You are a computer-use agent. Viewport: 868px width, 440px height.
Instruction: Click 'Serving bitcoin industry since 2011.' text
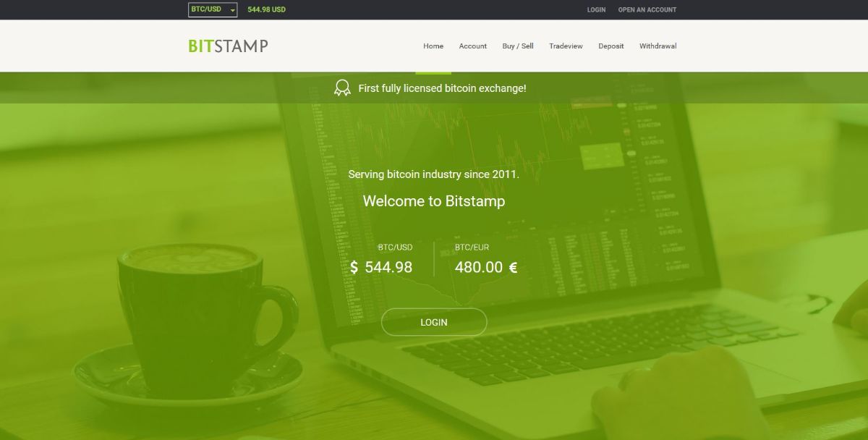tap(434, 174)
